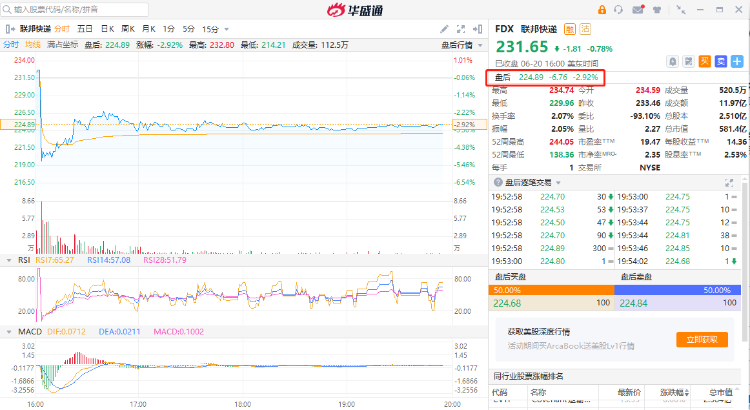Open the orange trading lock icon
Image resolution: width=750 pixels, height=410 pixels.
pos(602,10)
